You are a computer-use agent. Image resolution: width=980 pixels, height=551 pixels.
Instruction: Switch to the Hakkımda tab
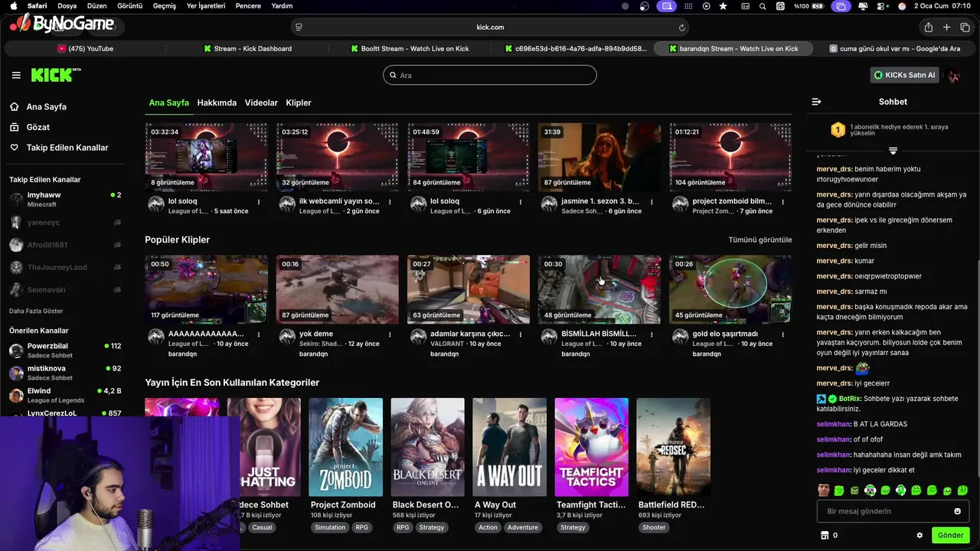pyautogui.click(x=217, y=103)
